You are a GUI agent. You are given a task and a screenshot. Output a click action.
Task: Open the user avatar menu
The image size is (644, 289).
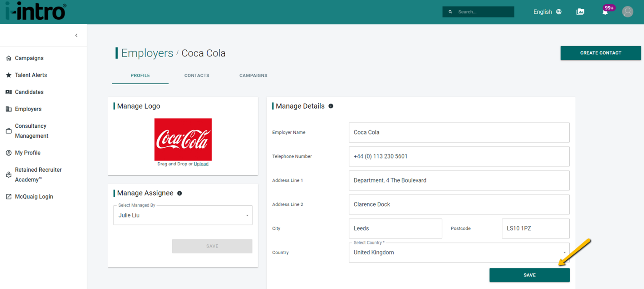[x=628, y=12]
